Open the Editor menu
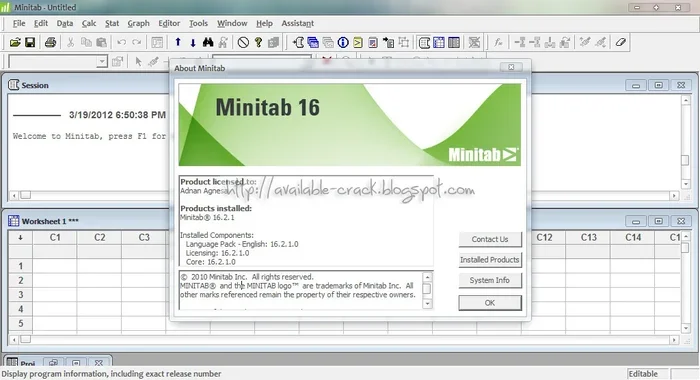 pos(169,23)
